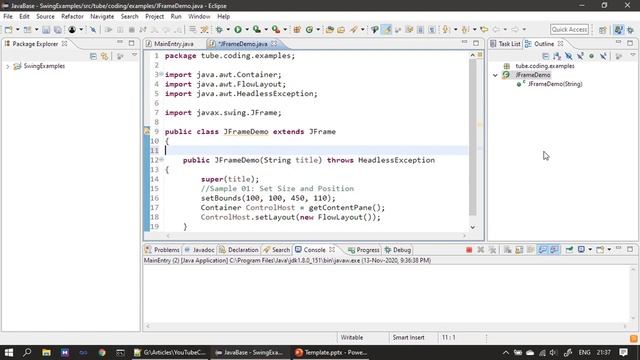Click the New Java Package toolbar icon

[x=297, y=29]
